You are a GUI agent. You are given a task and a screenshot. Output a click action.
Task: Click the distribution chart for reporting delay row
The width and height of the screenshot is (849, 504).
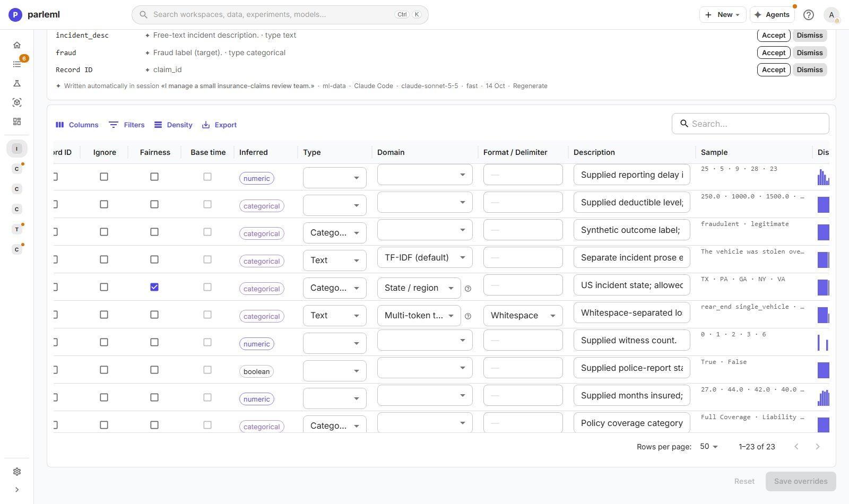click(823, 177)
